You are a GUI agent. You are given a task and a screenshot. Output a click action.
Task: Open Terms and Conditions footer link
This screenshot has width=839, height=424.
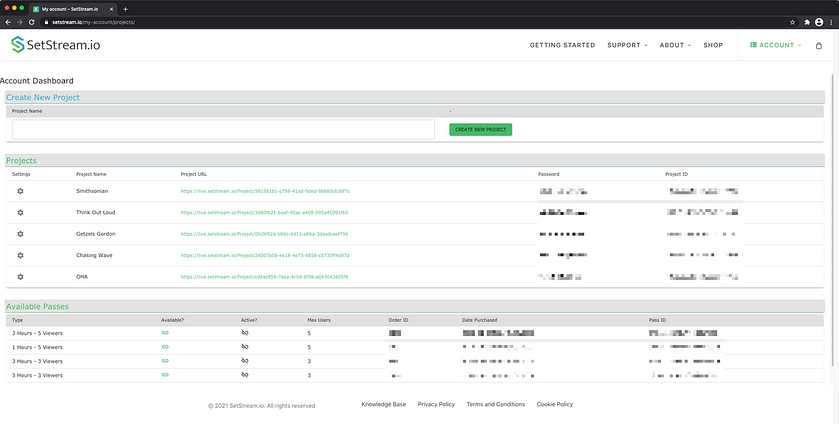pyautogui.click(x=495, y=404)
